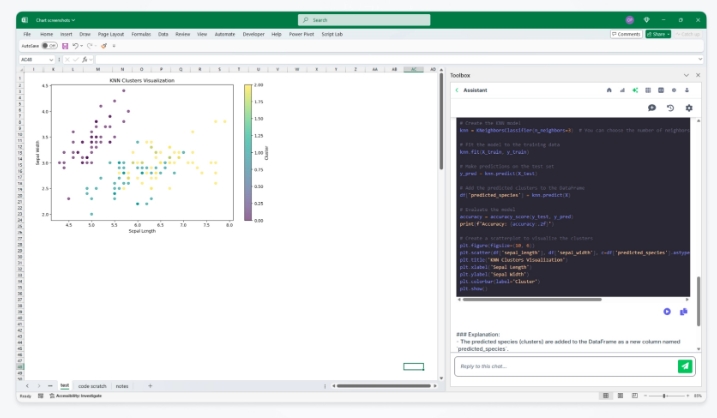
Task: Expand the Toolbox pane options chevron
Action: coord(685,75)
